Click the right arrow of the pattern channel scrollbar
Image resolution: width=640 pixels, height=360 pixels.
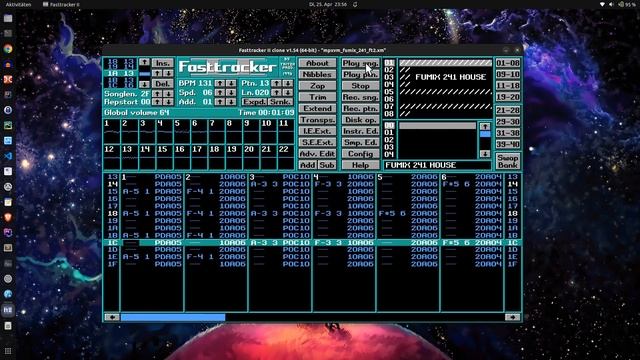(512, 317)
